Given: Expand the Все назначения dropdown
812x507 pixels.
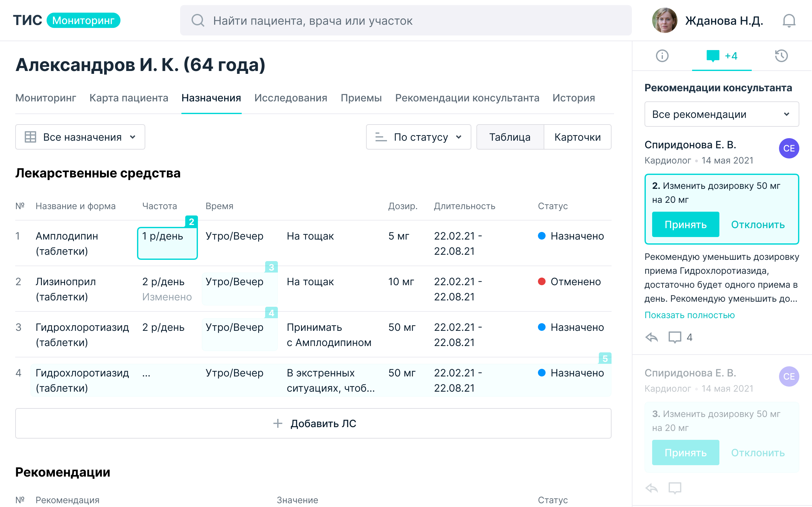Looking at the screenshot, I should click(x=80, y=137).
